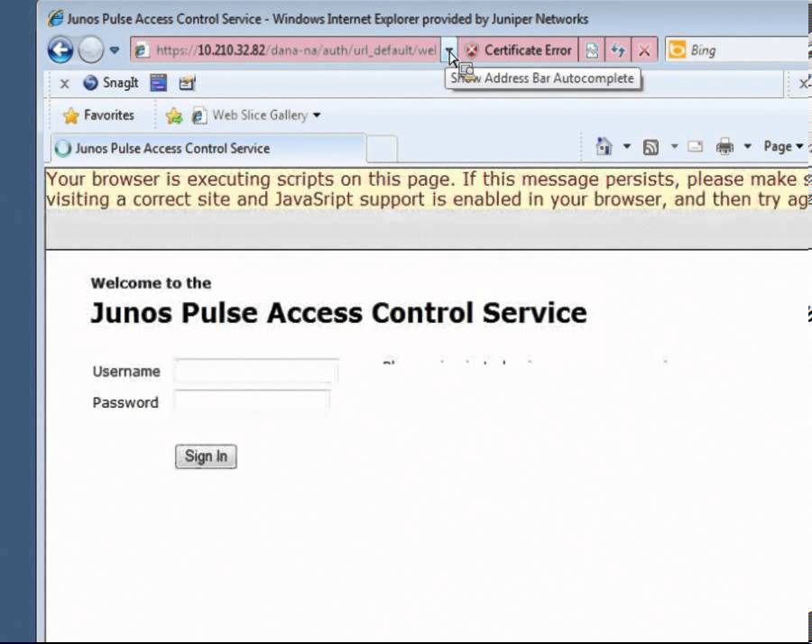This screenshot has width=812, height=644.
Task: Click the browser Back arrow button
Action: tap(60, 51)
